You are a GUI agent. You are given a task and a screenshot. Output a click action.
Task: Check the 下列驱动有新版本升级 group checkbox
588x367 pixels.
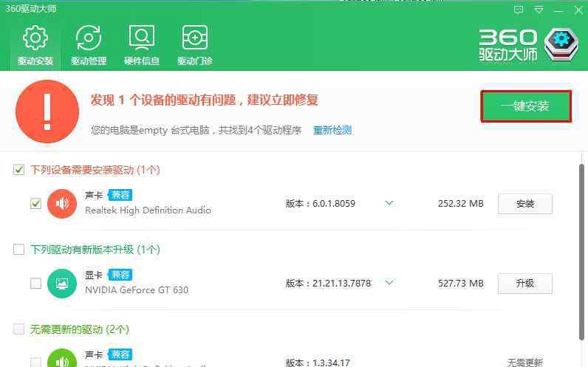[18, 250]
